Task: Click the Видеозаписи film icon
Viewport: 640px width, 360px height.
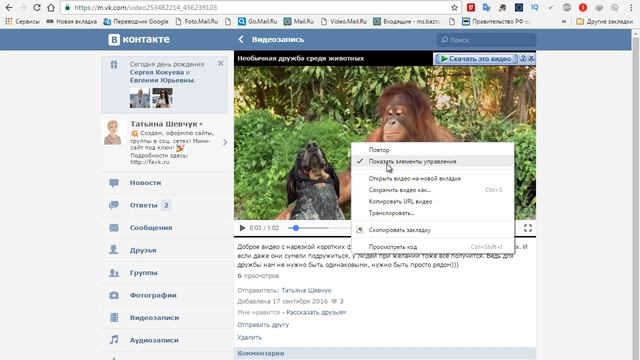Action: click(x=114, y=318)
